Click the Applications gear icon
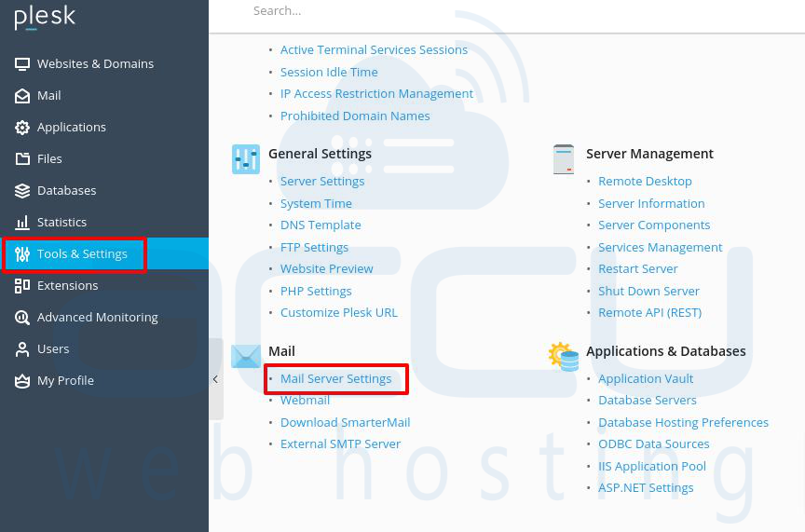 [x=22, y=128]
